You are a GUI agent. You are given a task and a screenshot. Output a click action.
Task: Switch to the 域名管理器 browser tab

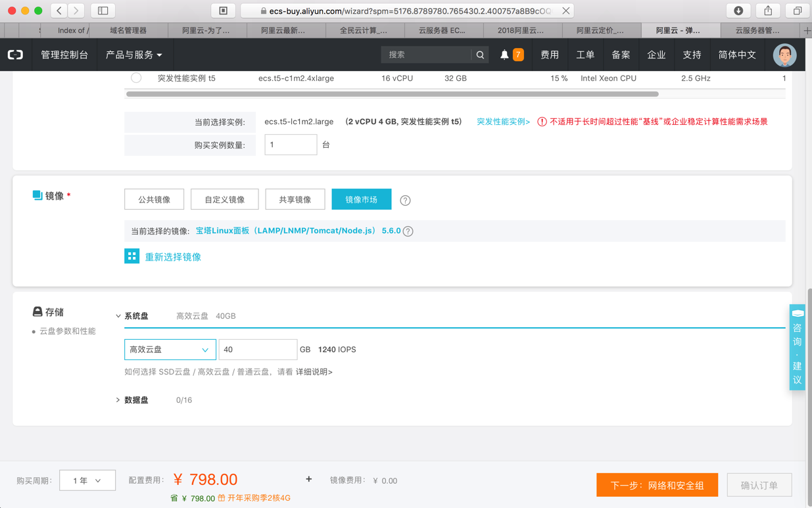(128, 30)
